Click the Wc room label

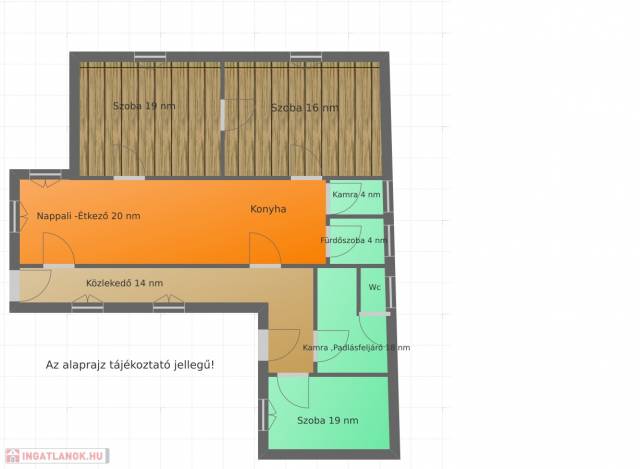click(374, 287)
